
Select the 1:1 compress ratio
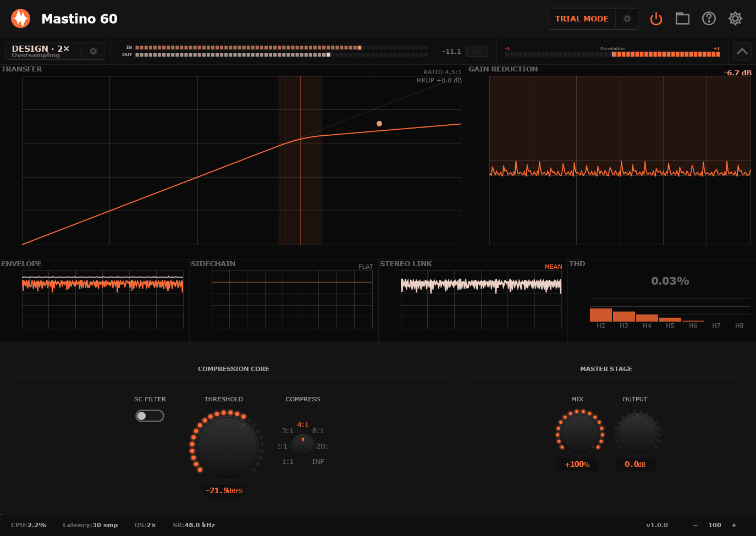[288, 462]
